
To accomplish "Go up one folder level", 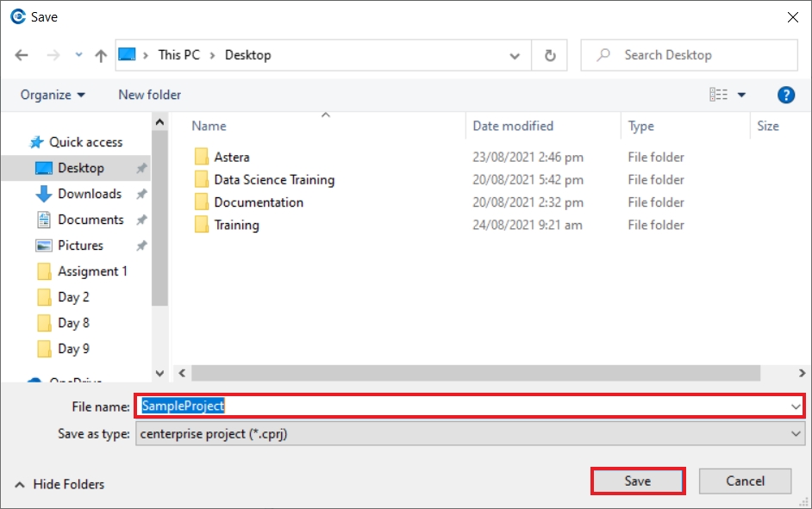I will 101,55.
